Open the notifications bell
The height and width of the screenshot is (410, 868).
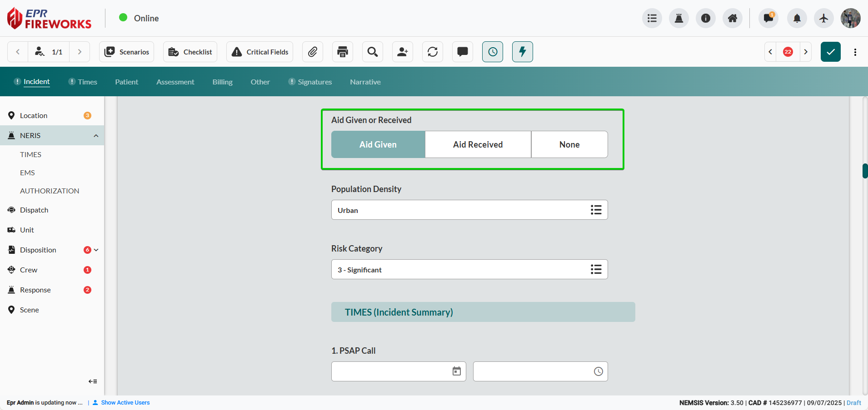[x=797, y=18]
